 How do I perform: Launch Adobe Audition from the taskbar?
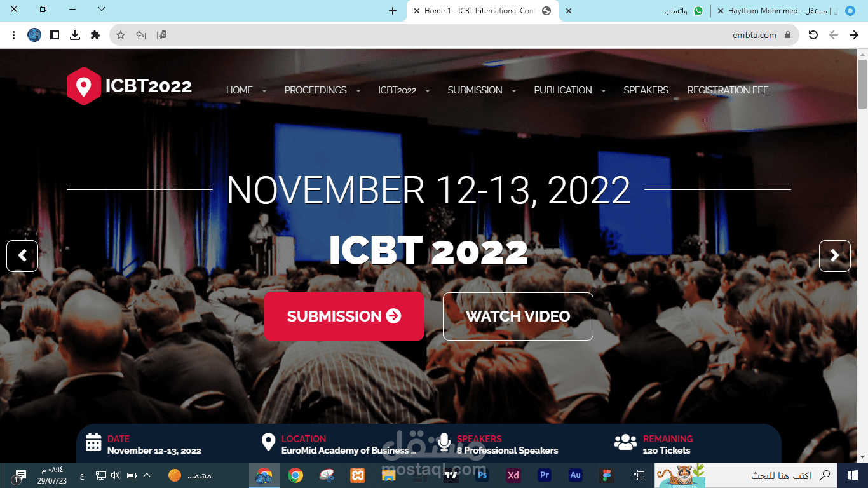click(x=576, y=475)
